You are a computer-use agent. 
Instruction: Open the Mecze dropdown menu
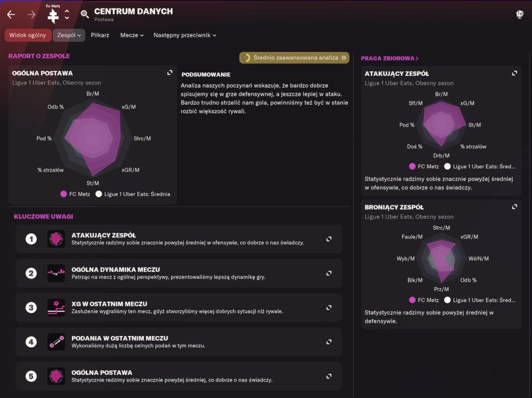tap(132, 35)
